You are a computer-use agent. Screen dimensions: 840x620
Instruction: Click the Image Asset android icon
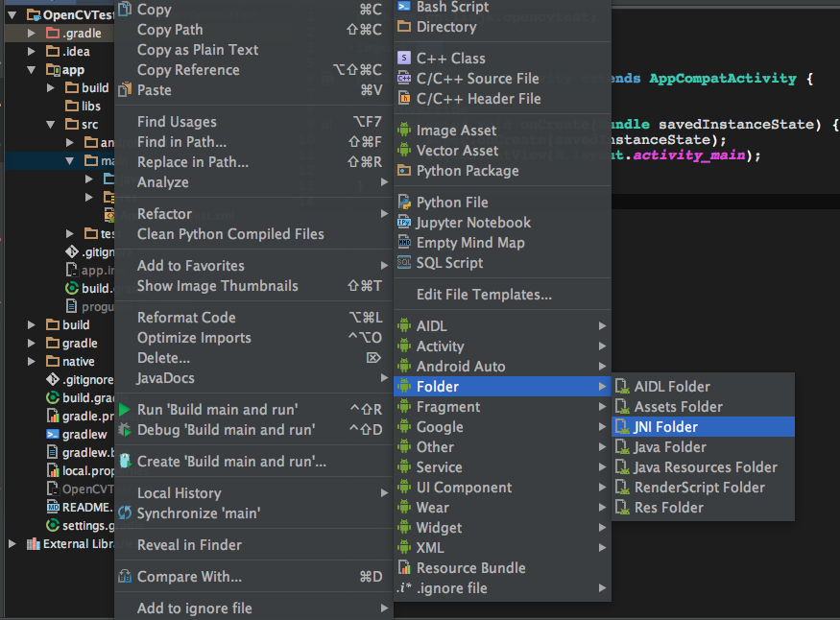pos(404,131)
